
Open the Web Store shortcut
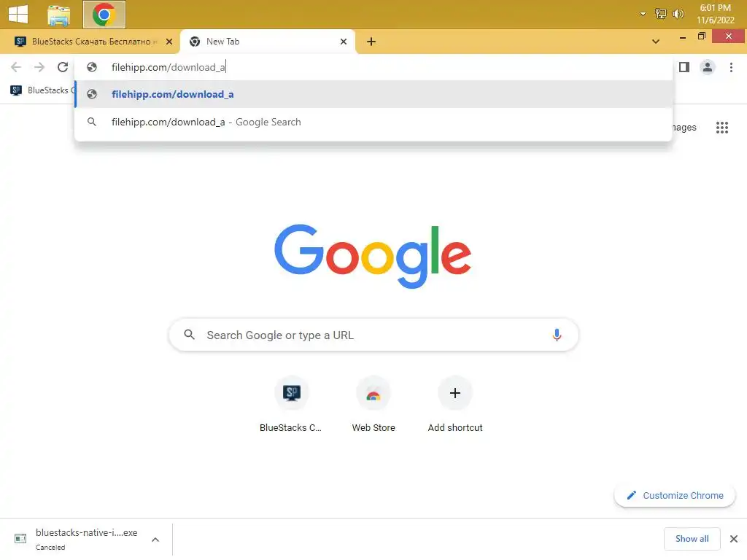point(373,404)
